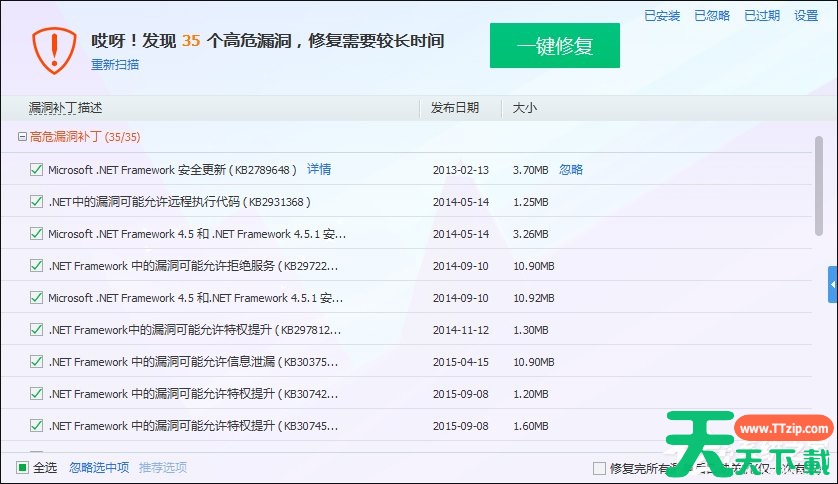
Task: Collapse the 高危漏洞补丁 group
Action: tap(22, 137)
